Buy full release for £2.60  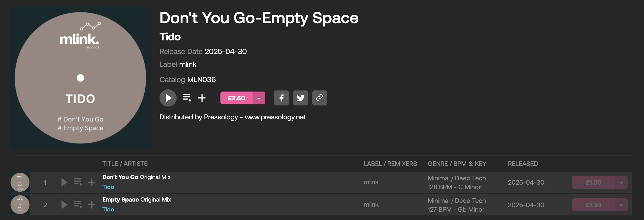(236, 98)
